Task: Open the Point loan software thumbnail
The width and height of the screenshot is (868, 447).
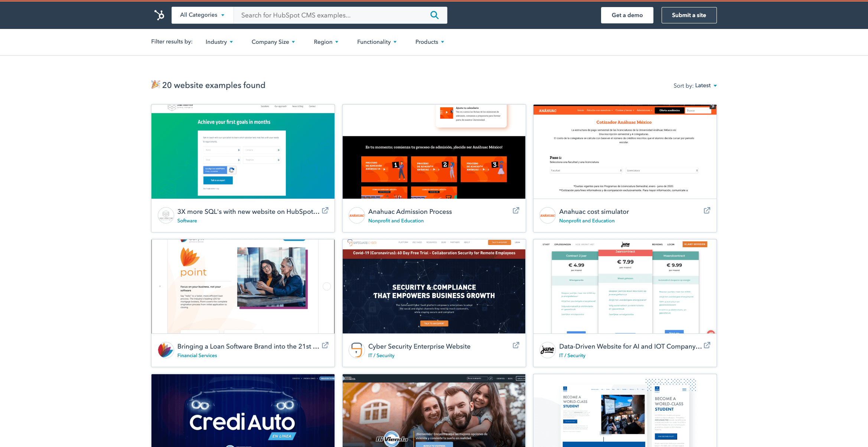Action: (243, 286)
